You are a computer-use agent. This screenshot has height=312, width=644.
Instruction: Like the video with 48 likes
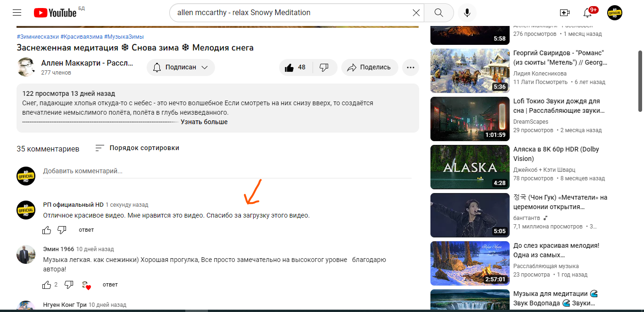coord(296,67)
